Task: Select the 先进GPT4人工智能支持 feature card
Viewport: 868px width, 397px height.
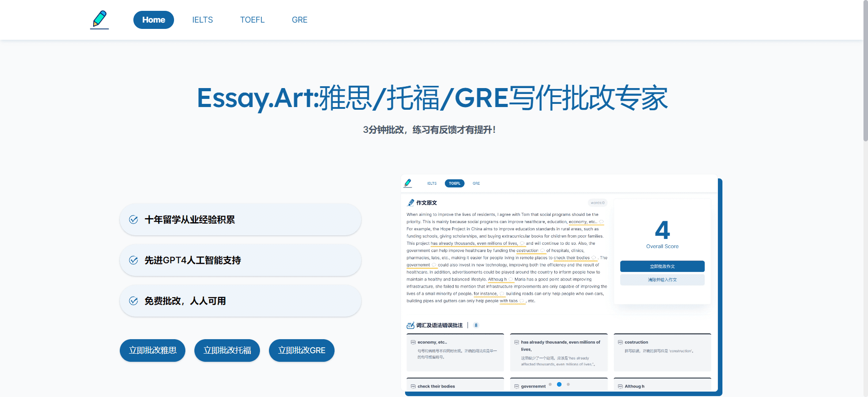Action: (241, 260)
